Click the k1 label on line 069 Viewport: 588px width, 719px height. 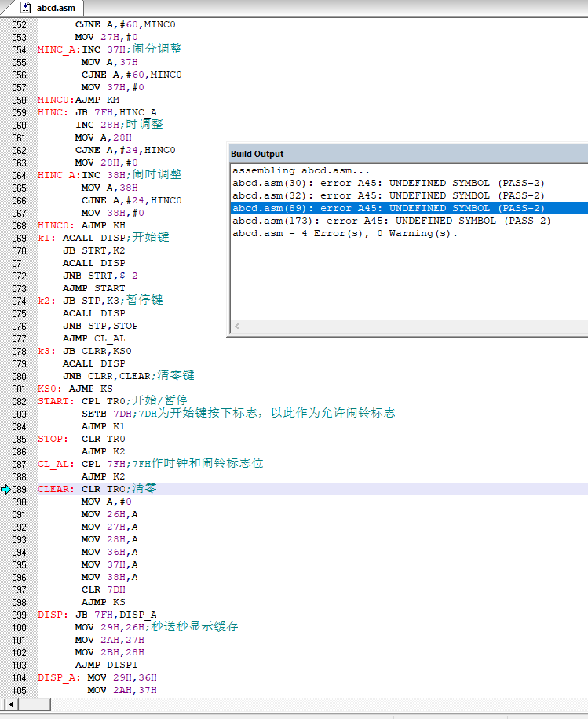click(x=46, y=238)
